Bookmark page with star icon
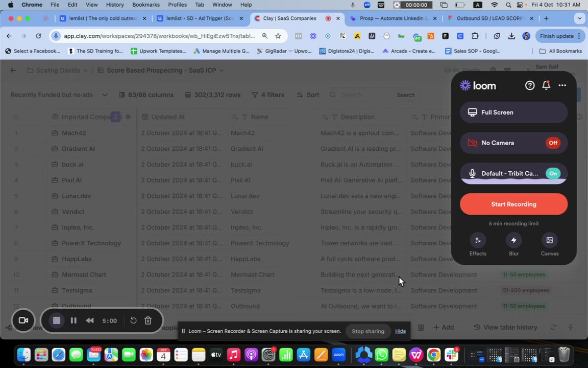 (x=278, y=36)
